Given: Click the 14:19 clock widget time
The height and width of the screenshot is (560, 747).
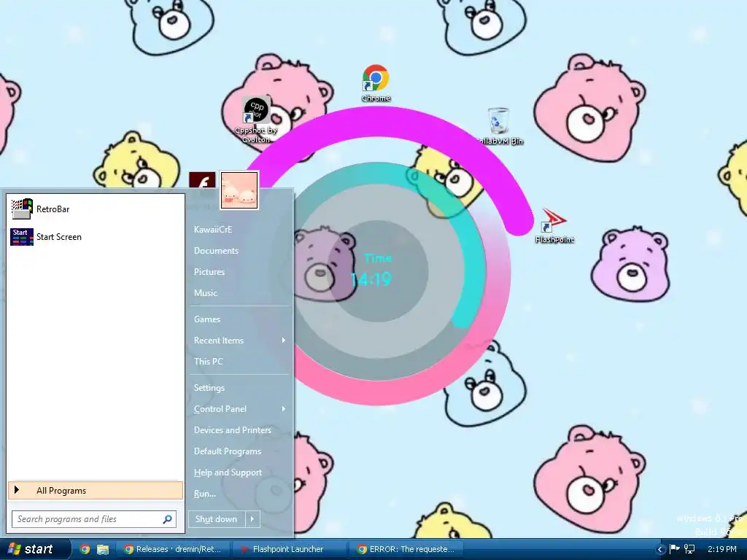Looking at the screenshot, I should pyautogui.click(x=371, y=279).
